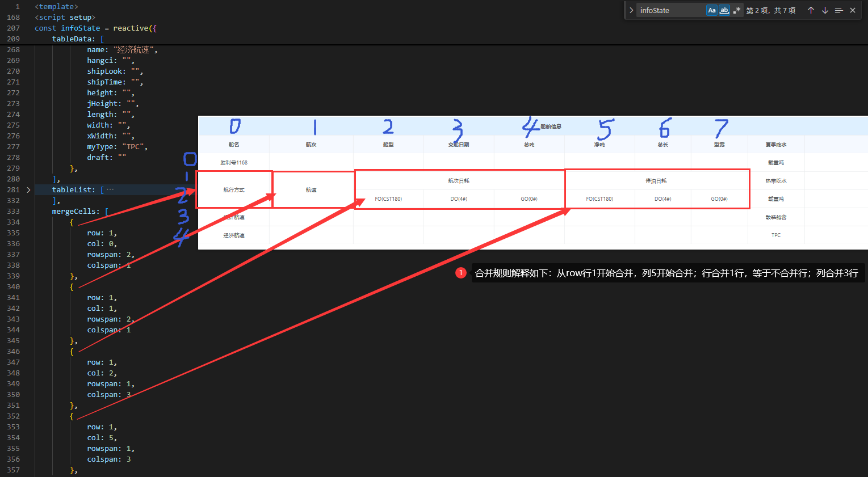
Task: Click col: 5, on line 354
Action: coord(102,438)
